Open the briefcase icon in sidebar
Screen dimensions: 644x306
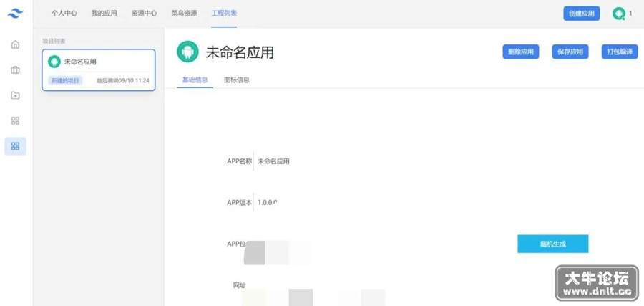point(15,70)
